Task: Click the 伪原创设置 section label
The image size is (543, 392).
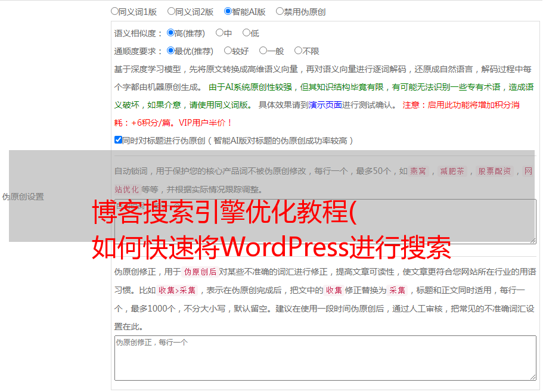Action: [x=23, y=197]
